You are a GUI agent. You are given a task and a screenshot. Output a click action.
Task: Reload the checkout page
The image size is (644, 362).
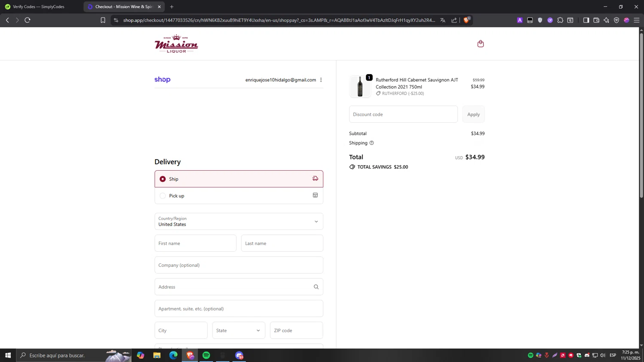(x=27, y=20)
